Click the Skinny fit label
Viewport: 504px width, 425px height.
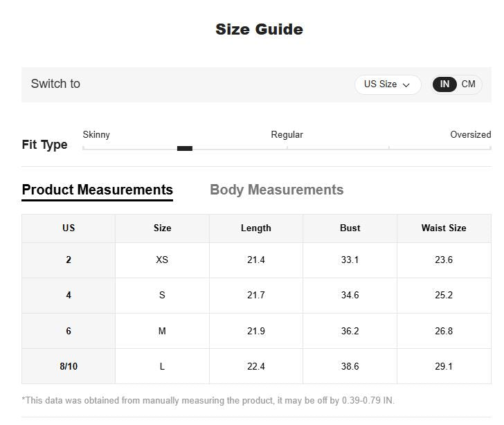[96, 134]
